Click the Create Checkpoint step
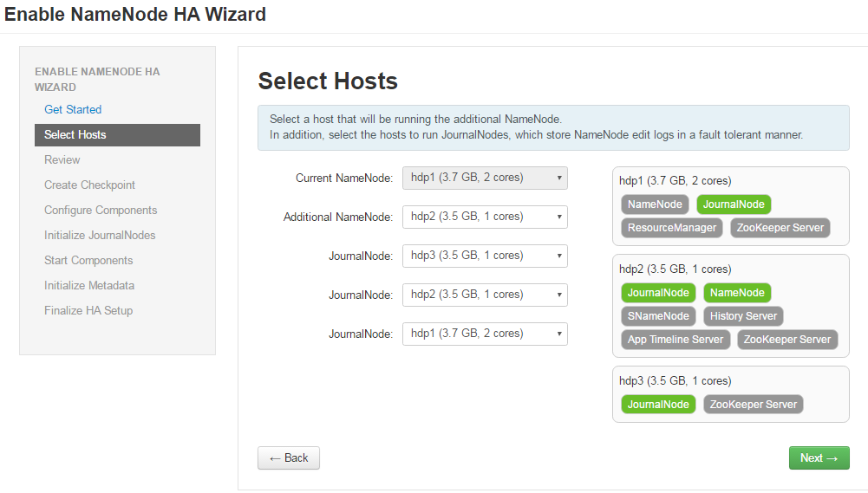 click(x=89, y=185)
